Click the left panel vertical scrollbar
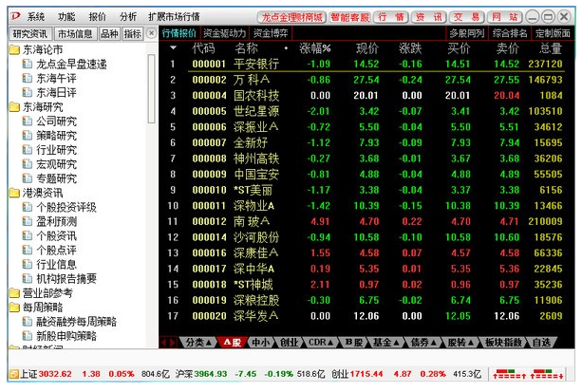The width and height of the screenshot is (582, 392). (151, 88)
